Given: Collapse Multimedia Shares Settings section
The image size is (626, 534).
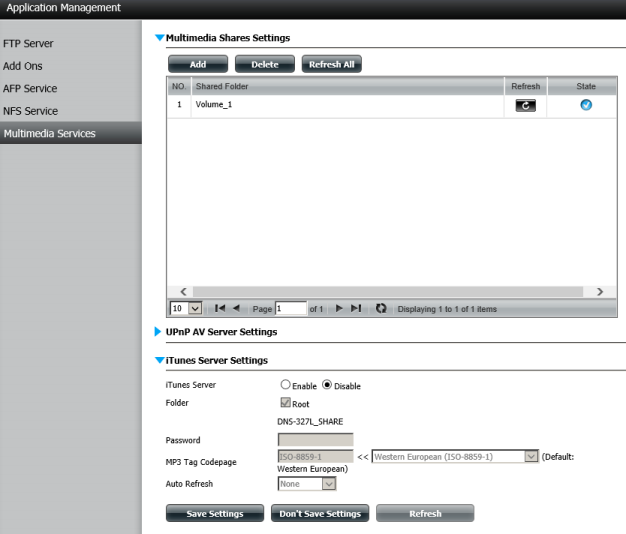Looking at the screenshot, I should [159, 38].
